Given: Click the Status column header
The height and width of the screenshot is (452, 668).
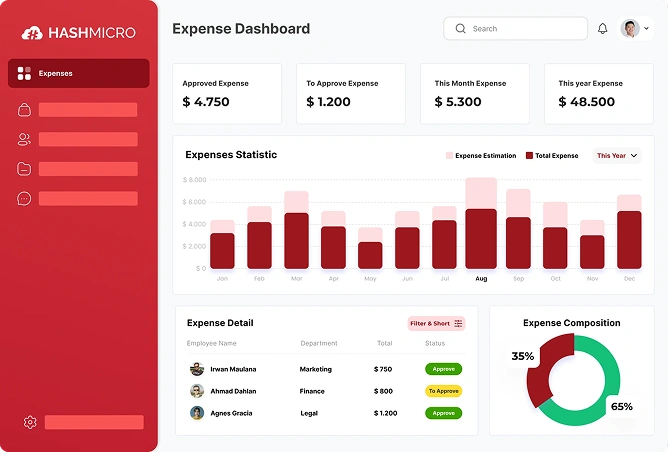Looking at the screenshot, I should 435,344.
